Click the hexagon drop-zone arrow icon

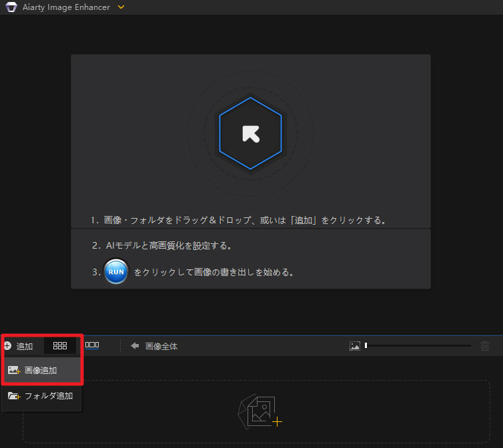[x=251, y=133]
